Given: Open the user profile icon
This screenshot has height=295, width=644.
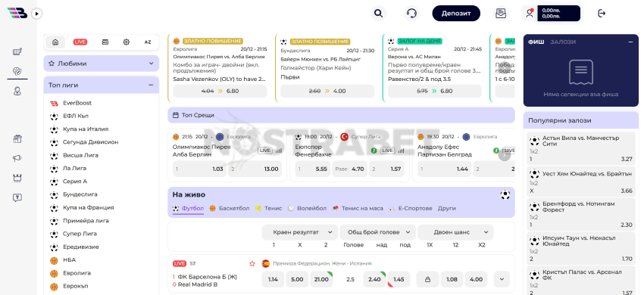Looking at the screenshot, I should click(530, 14).
